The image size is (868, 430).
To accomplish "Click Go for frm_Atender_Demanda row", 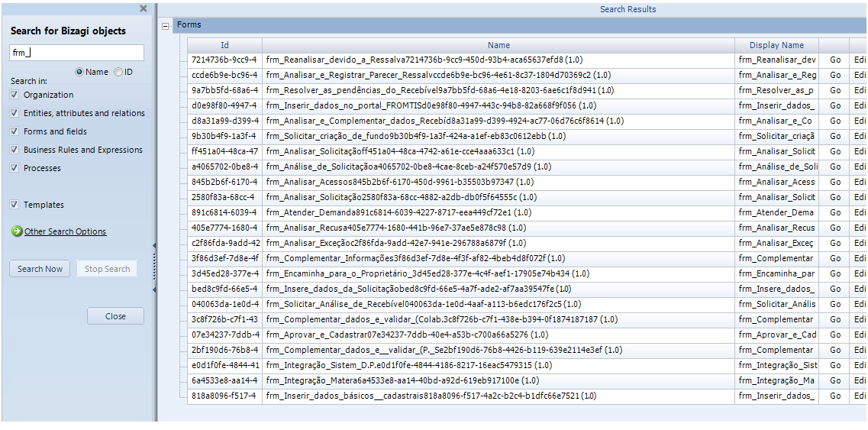I will click(834, 212).
